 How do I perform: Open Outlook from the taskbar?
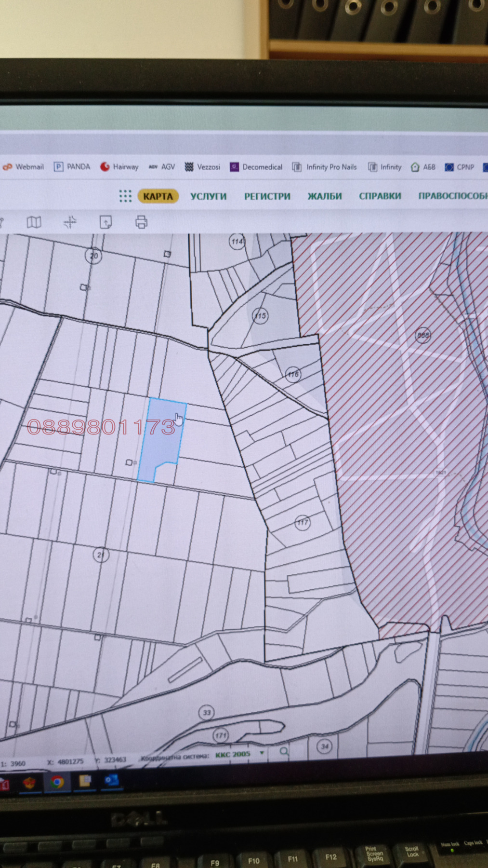[x=112, y=781]
